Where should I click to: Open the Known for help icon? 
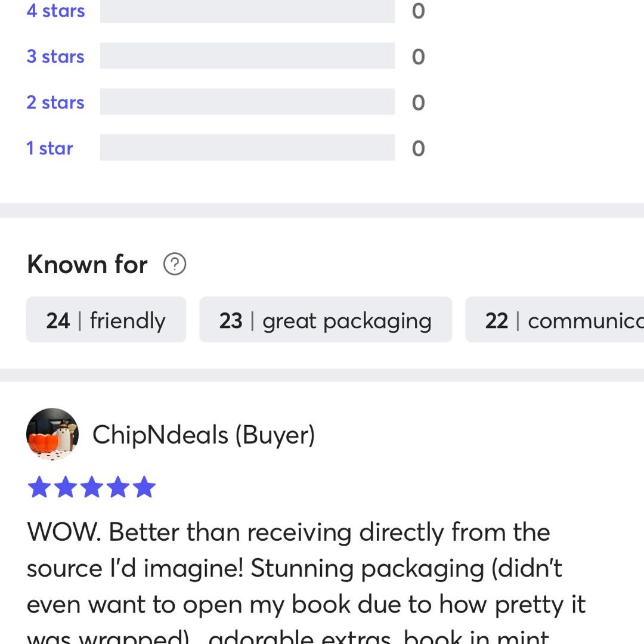tap(175, 264)
